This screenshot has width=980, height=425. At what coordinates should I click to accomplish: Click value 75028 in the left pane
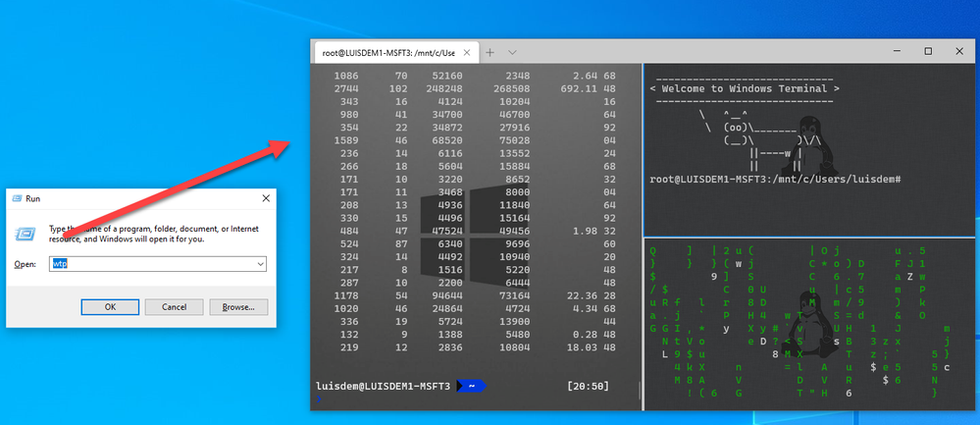point(513,140)
